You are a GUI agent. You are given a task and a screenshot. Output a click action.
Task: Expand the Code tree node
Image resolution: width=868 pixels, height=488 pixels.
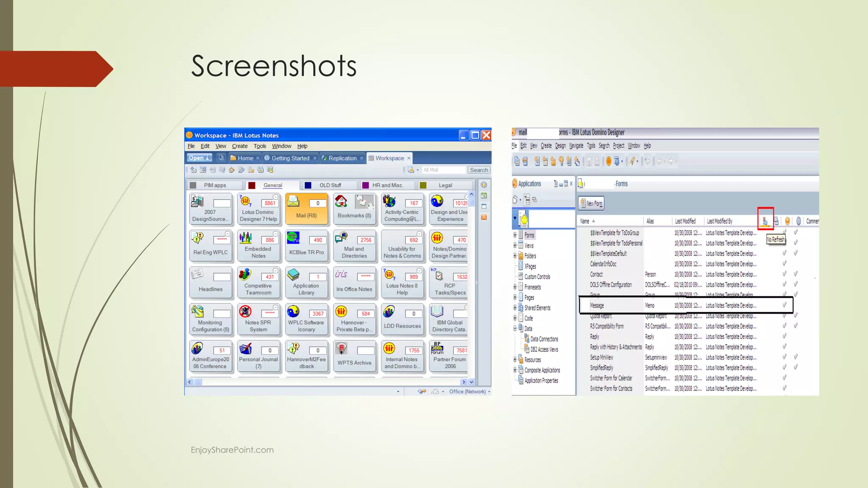click(515, 318)
